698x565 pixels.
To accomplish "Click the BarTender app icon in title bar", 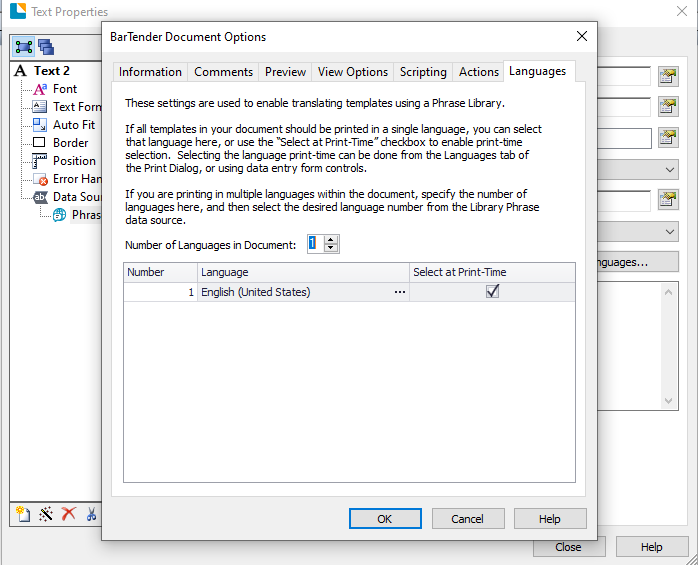I will point(18,11).
